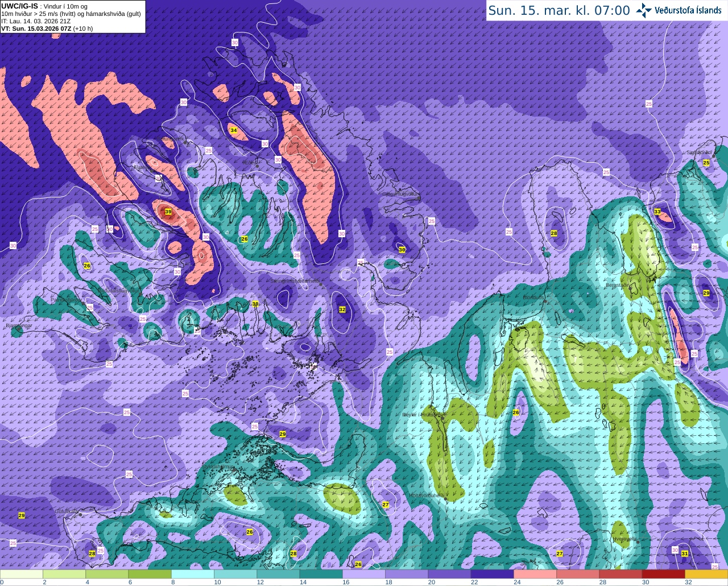728x586 pixels.
Task: Click the Æðey station label
Action: click(x=250, y=162)
